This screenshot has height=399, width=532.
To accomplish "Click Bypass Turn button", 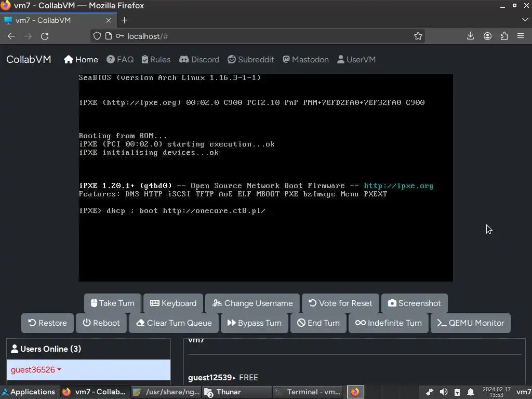I will click(x=255, y=323).
